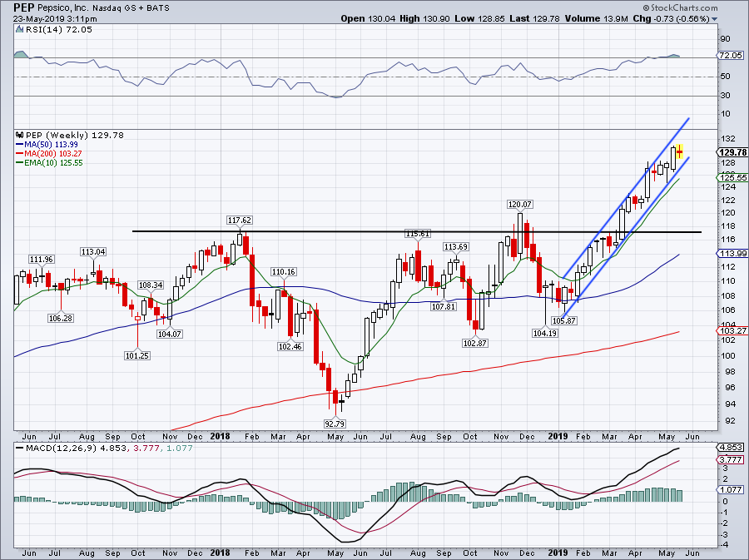This screenshot has width=749, height=560.
Task: Click the 113.69 price label
Action: click(x=456, y=247)
